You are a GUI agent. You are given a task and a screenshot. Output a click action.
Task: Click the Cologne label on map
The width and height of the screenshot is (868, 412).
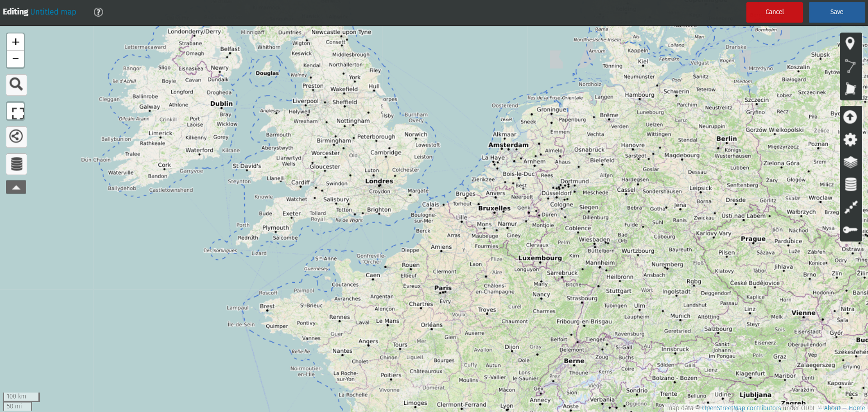tap(561, 204)
